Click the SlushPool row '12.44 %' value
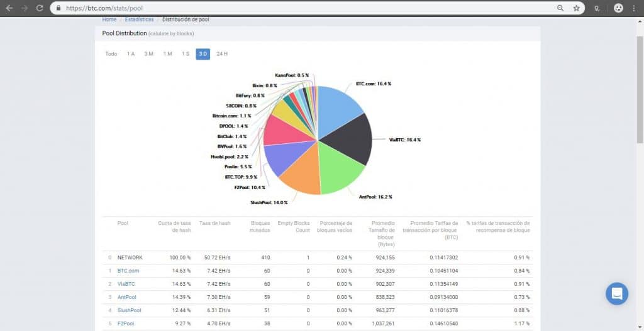This screenshot has width=644, height=331. [180, 310]
